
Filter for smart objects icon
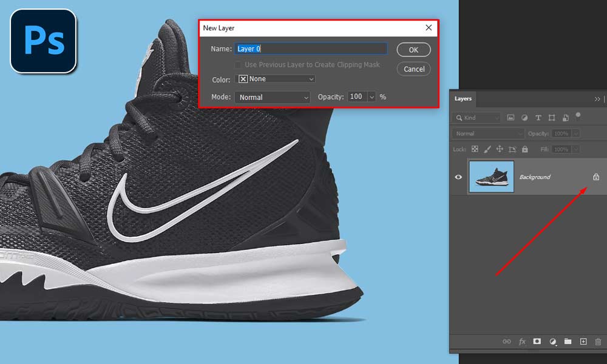pos(565,118)
